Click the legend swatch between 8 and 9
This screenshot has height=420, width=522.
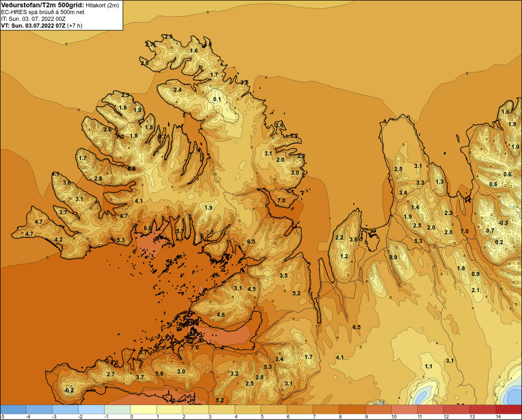pos(352,409)
